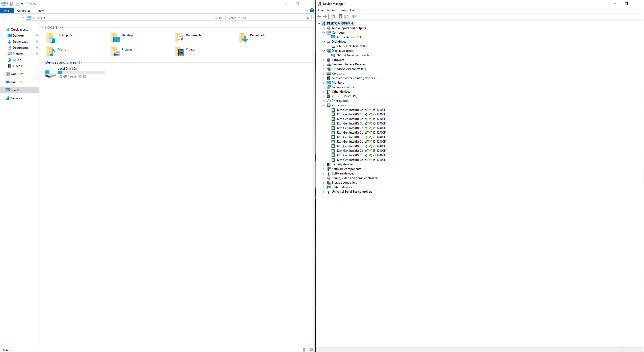Collapse the Processors category

324,106
